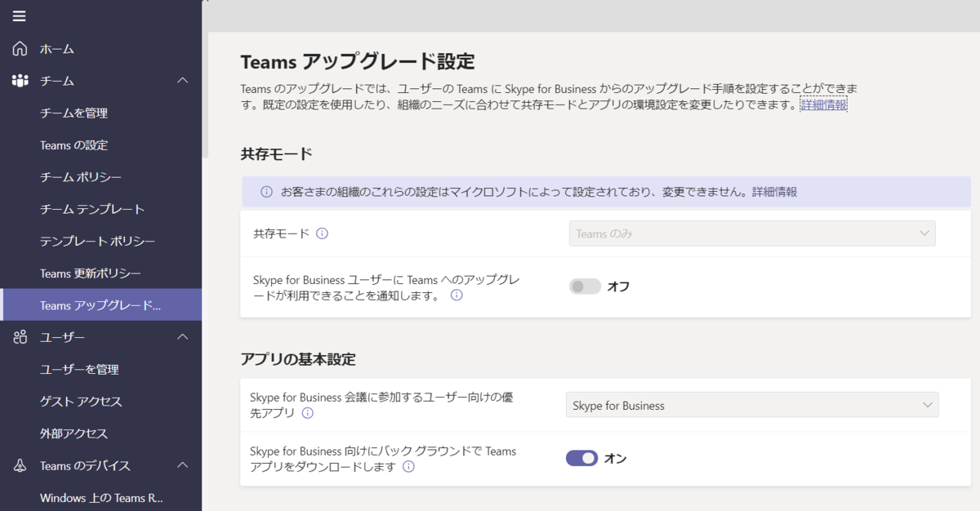Collapse the Teams のデバイス section chevron
Image resolution: width=980 pixels, height=511 pixels.
click(x=183, y=465)
